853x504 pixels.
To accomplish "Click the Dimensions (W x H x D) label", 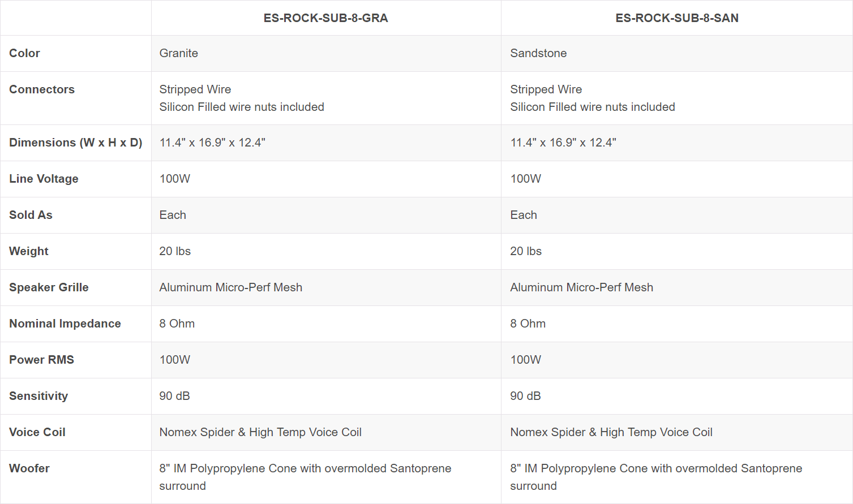I will click(75, 143).
